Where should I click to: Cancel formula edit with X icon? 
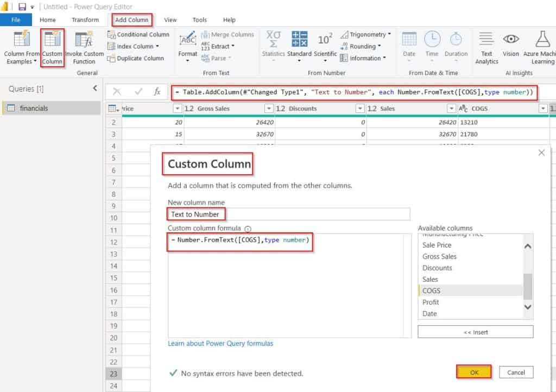(117, 92)
